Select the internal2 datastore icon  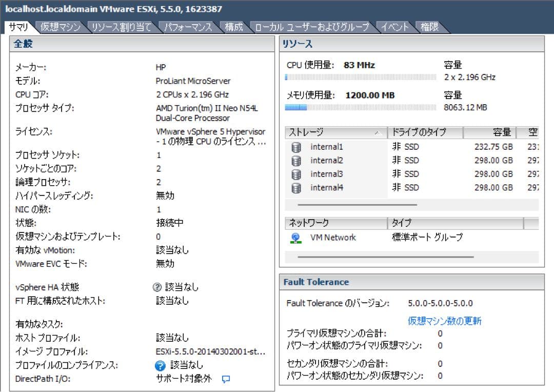(297, 161)
